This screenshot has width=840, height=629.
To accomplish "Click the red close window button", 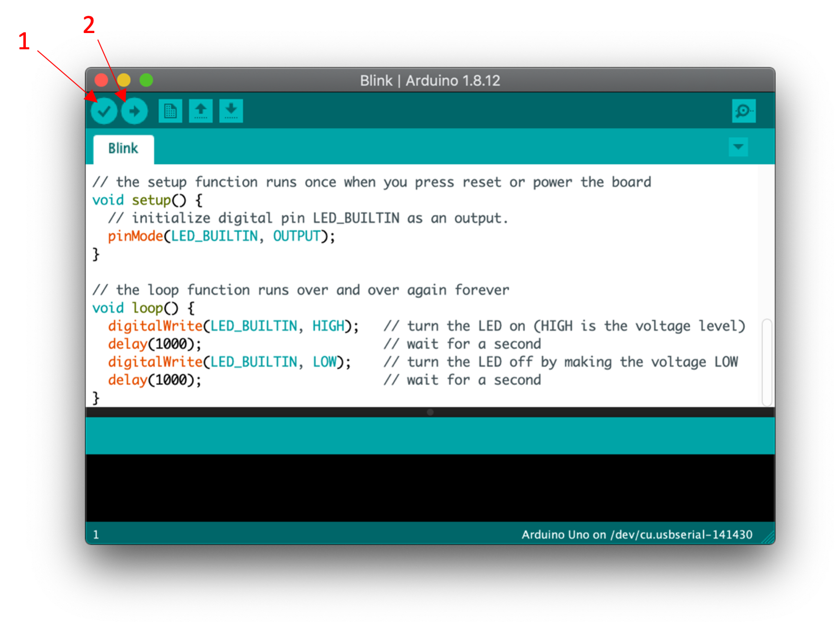I will point(101,80).
